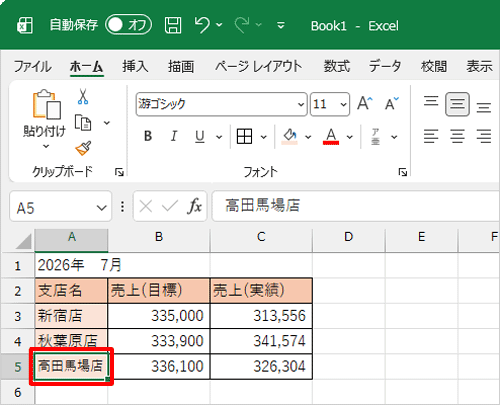Click the formula bar showing 高田馬場店
This screenshot has width=500, height=405.
tap(356, 206)
